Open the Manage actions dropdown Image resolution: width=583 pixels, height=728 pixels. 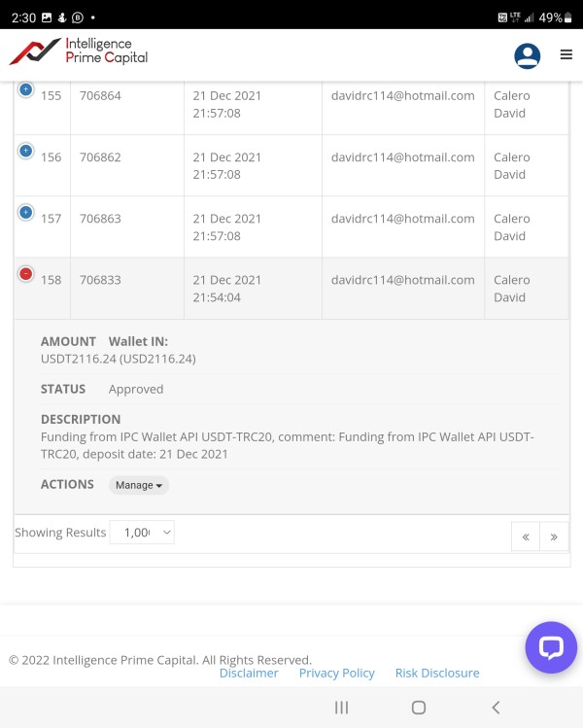[139, 485]
